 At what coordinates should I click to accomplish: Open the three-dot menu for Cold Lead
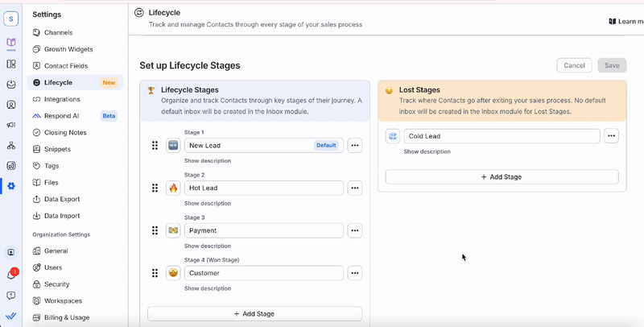click(611, 136)
